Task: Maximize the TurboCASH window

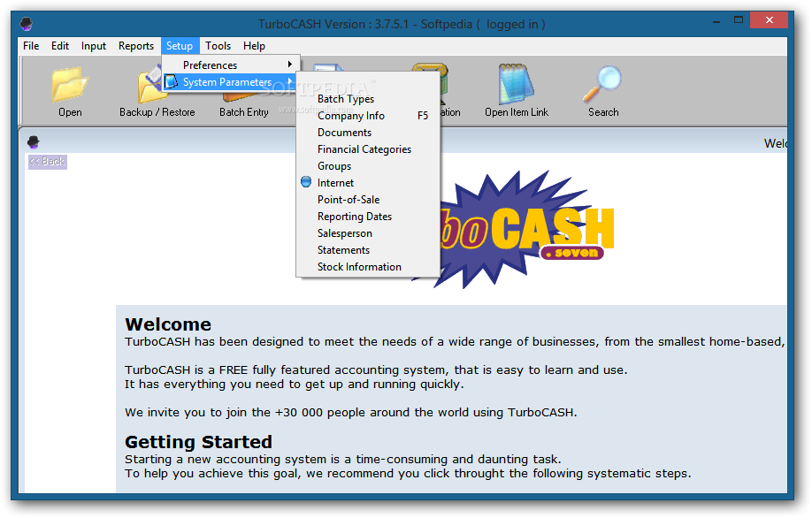Action: (x=739, y=20)
